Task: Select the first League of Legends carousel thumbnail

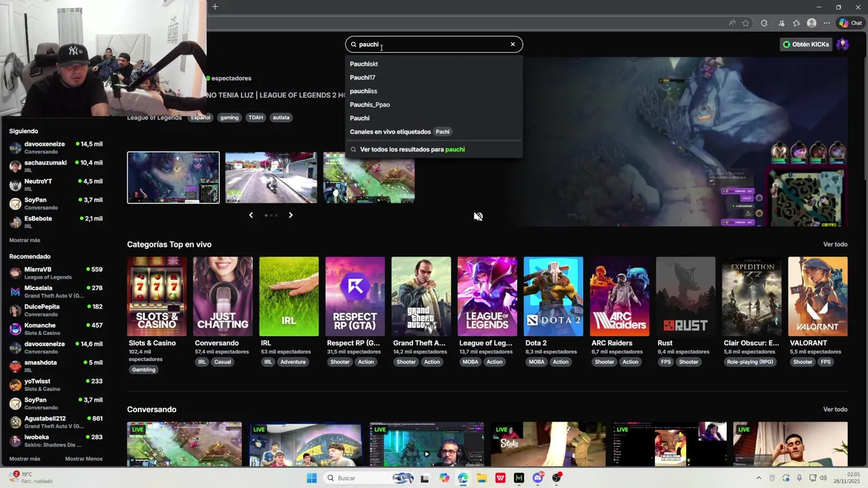Action: [174, 178]
